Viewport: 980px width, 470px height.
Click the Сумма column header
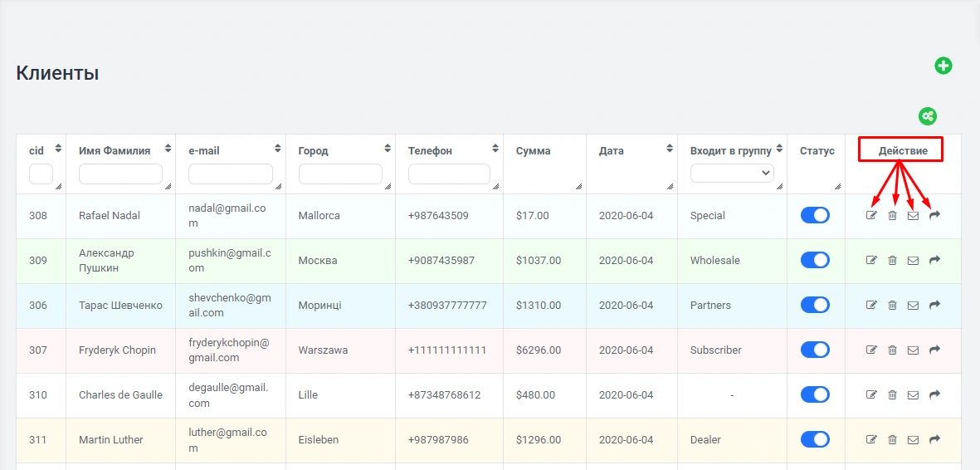(533, 151)
